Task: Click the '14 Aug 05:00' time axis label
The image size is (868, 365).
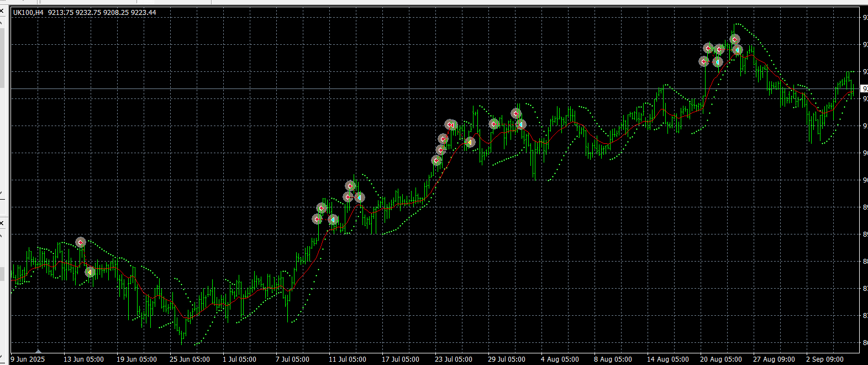Action: click(x=668, y=359)
